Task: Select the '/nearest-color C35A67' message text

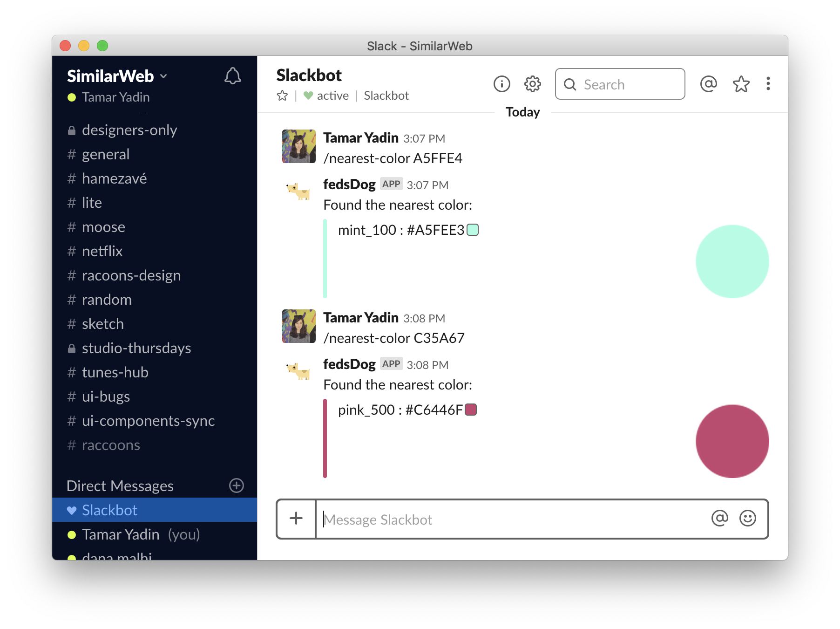Action: 394,338
